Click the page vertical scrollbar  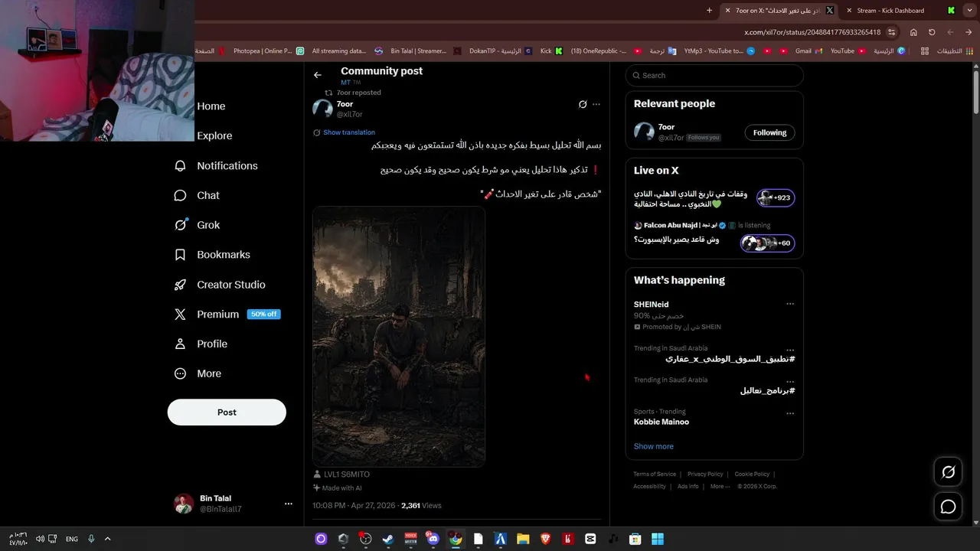pos(976,92)
